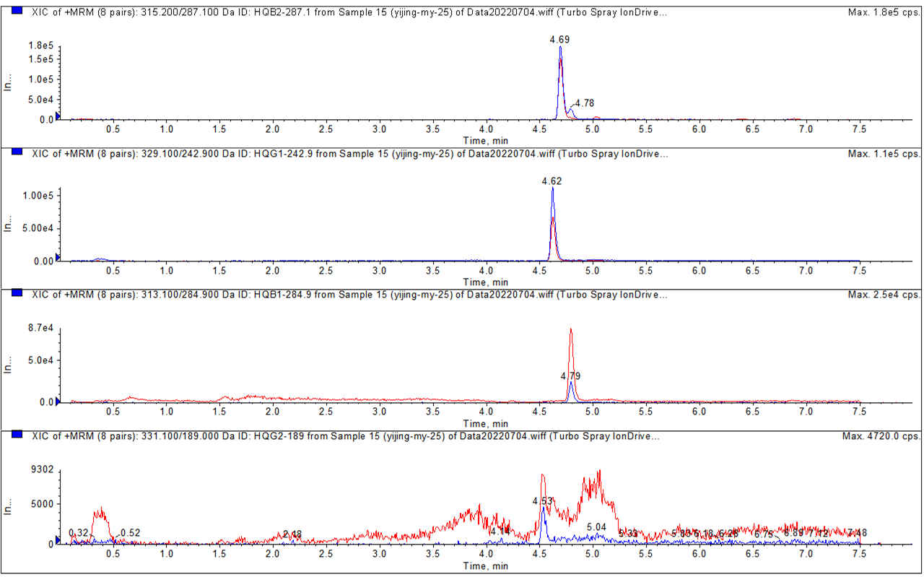Select the 4.78 shoulder peak label
924x577 pixels.
[x=585, y=103]
